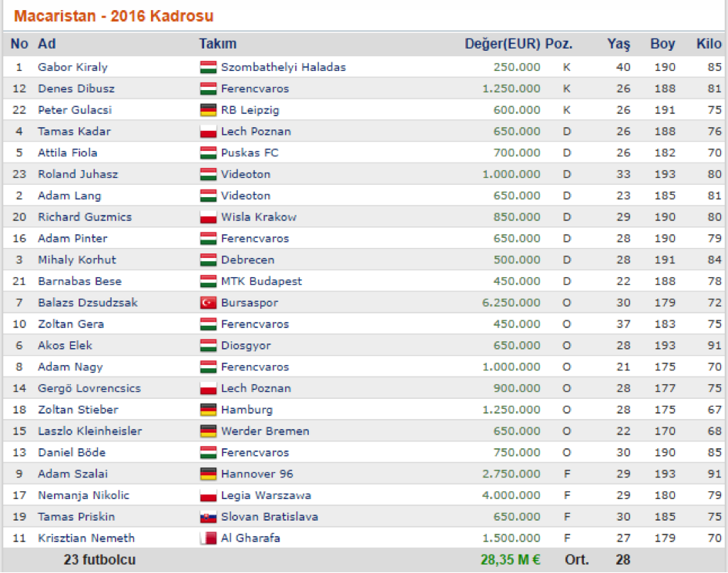Screen dimensions: 728x573
Task: Click the Hungarian flag next to Szombathelyi Haladas
Action: coord(208,67)
